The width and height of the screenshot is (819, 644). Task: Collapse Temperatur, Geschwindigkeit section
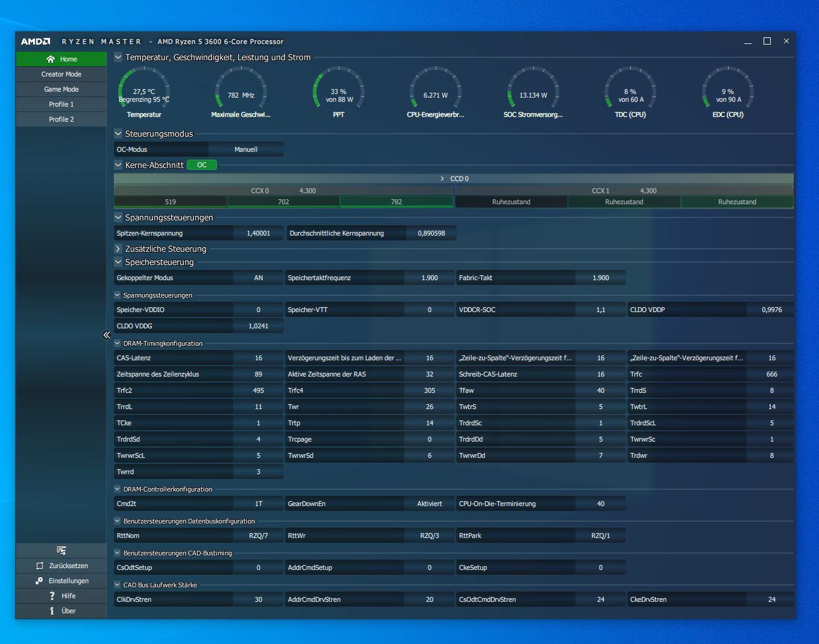(118, 57)
